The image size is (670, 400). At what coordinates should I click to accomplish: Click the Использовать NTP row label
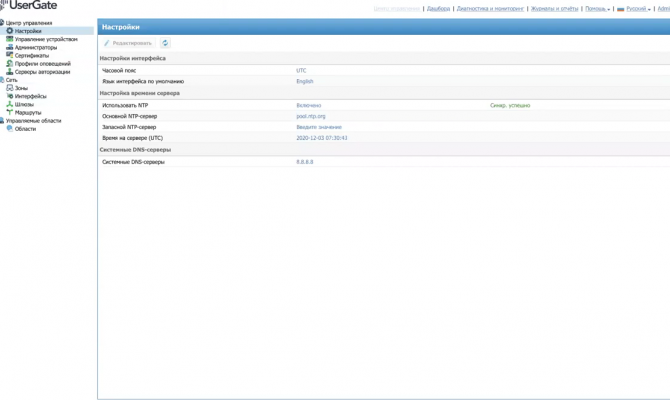pos(125,105)
